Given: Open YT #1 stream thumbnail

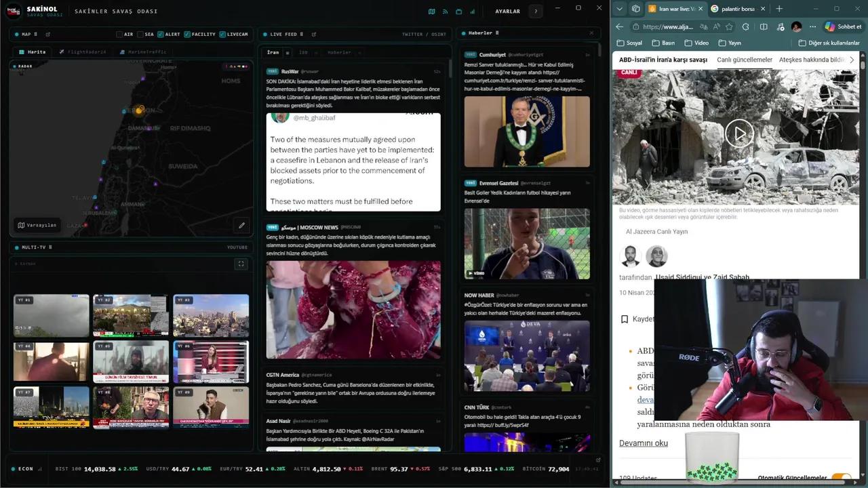Looking at the screenshot, I should pyautogui.click(x=52, y=315).
